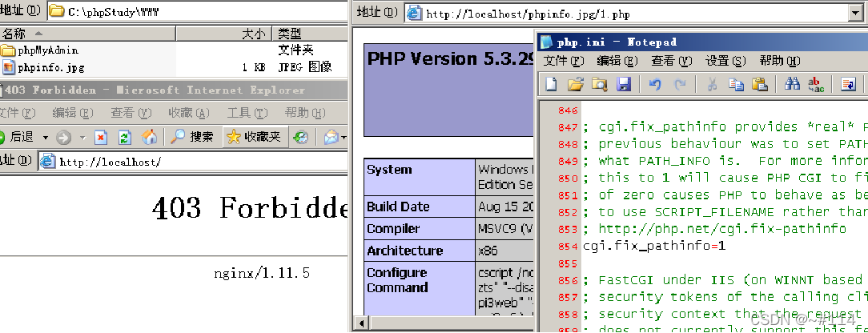
Task: Click the Mail envelope icon in IE
Action: pos(332,137)
